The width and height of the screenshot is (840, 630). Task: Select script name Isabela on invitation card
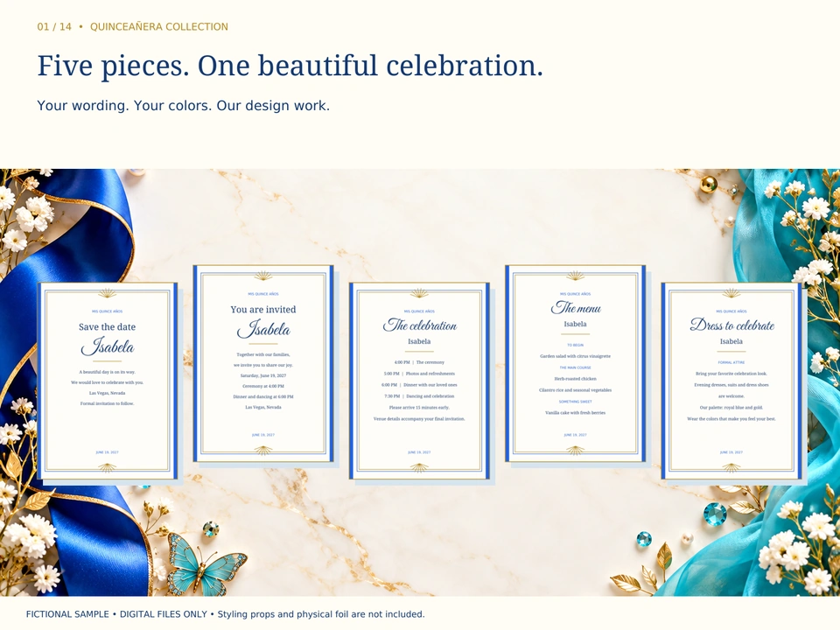click(x=263, y=329)
